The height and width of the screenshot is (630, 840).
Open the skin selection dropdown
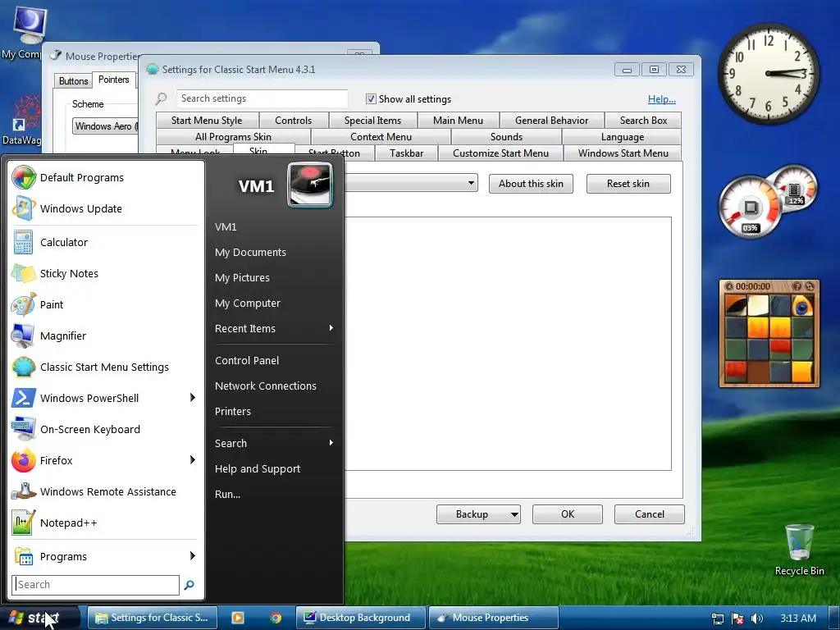(471, 183)
